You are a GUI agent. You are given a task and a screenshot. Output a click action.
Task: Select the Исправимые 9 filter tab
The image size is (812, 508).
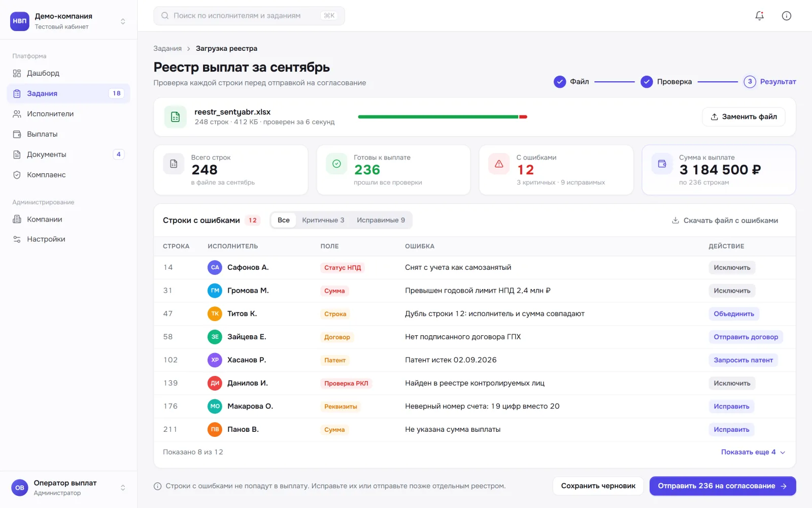[381, 220]
